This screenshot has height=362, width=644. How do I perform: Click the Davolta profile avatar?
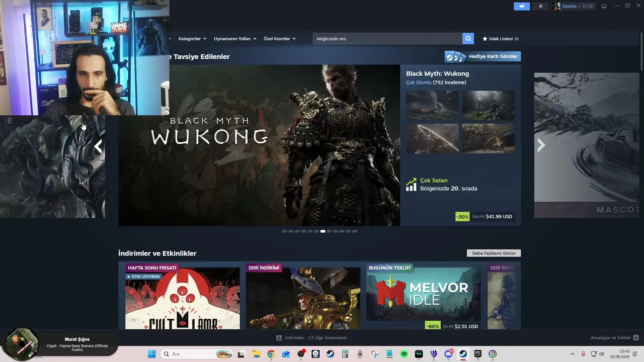click(x=556, y=6)
